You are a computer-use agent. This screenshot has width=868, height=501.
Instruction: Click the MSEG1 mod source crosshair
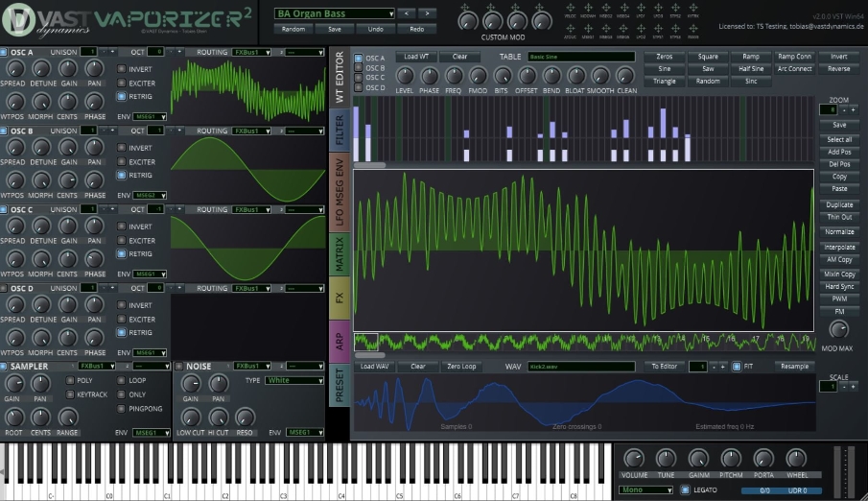click(588, 29)
